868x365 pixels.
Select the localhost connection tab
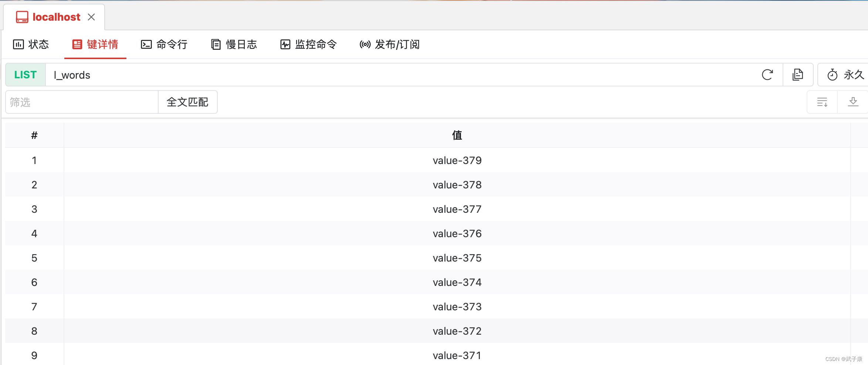coord(54,17)
